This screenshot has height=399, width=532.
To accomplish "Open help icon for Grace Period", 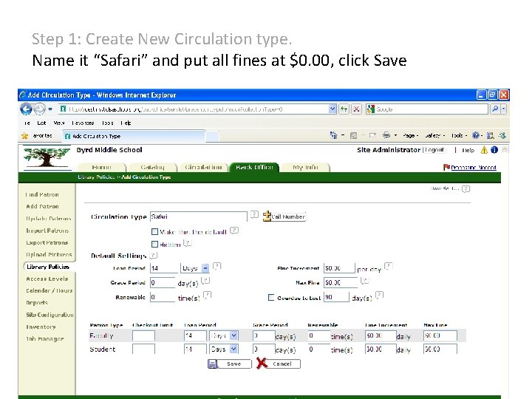I will click(205, 281).
